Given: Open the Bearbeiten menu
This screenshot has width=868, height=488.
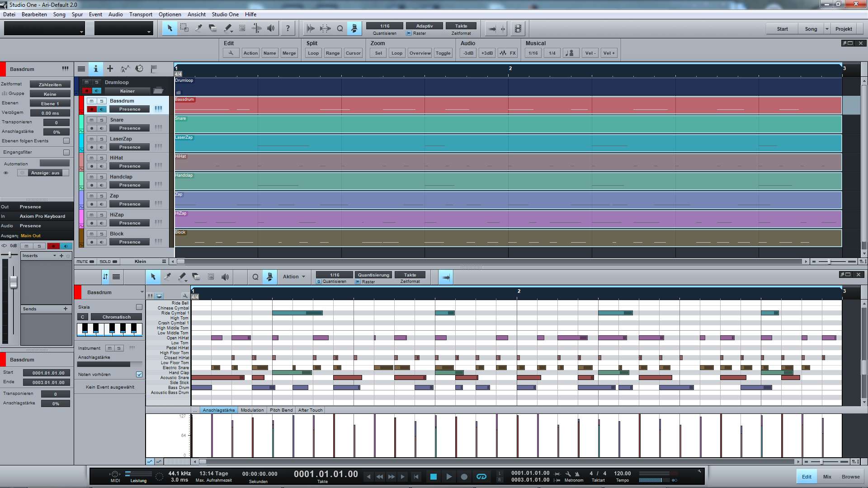Looking at the screenshot, I should [34, 14].
